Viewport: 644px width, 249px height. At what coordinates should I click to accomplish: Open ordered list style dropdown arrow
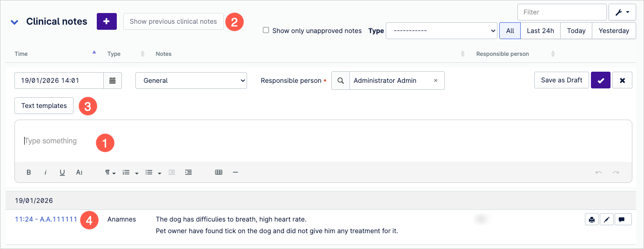pos(137,173)
